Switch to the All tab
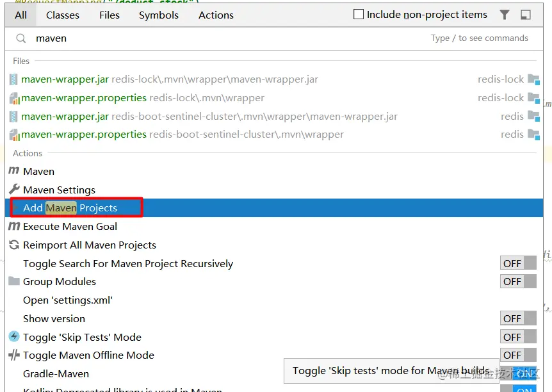 20,15
